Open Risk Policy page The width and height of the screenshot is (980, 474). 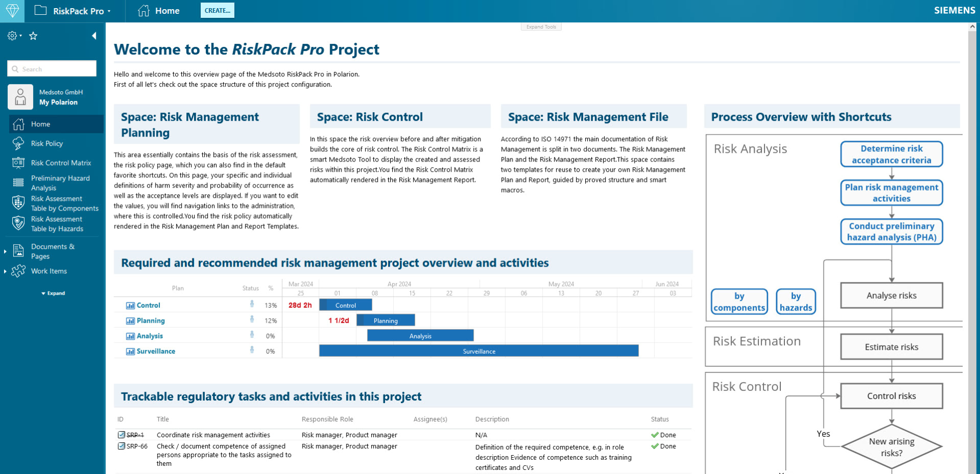point(47,144)
